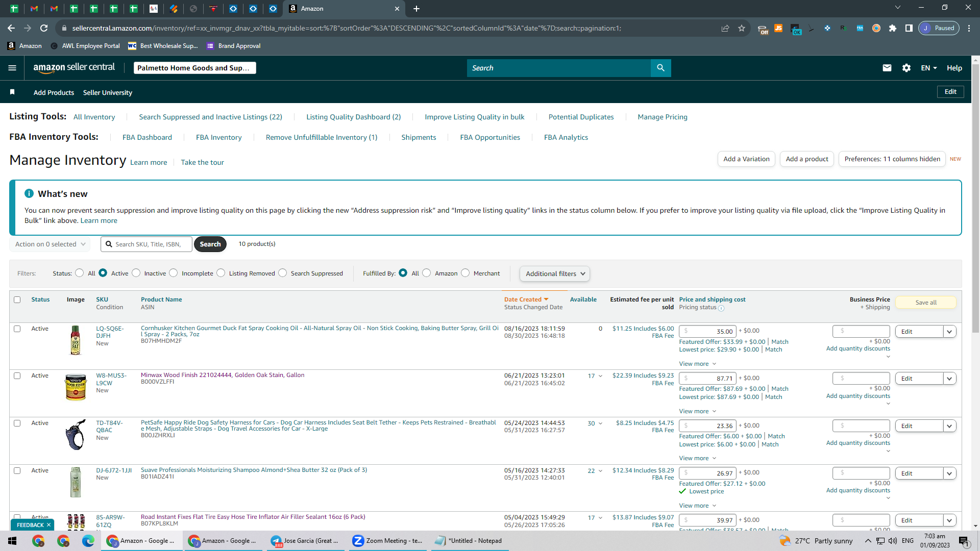Open a new browser tab with plus icon
This screenshot has width=980, height=551.
pos(416,9)
